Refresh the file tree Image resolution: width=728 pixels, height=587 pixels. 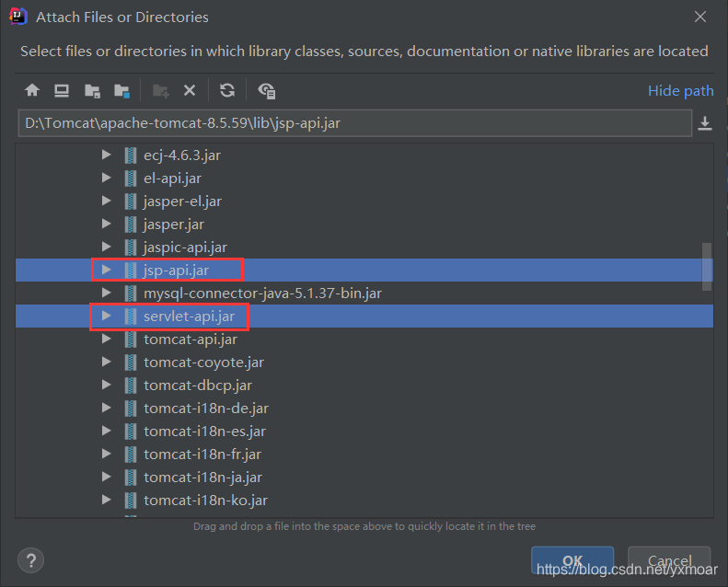[x=227, y=90]
